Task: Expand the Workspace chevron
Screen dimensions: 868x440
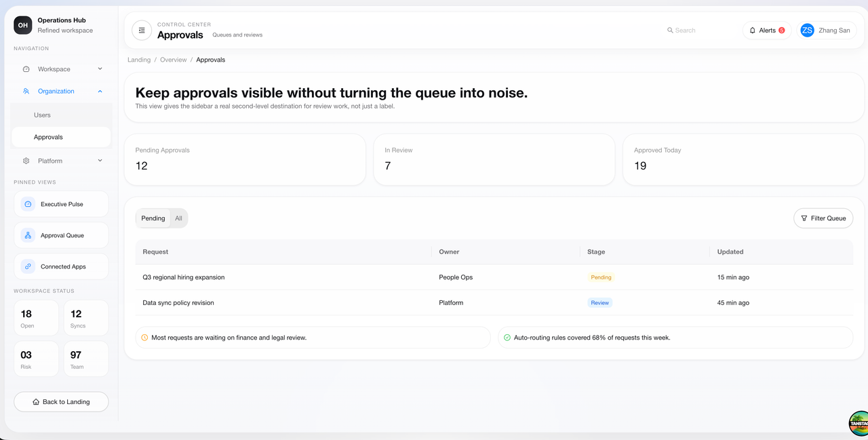Action: [x=100, y=69]
